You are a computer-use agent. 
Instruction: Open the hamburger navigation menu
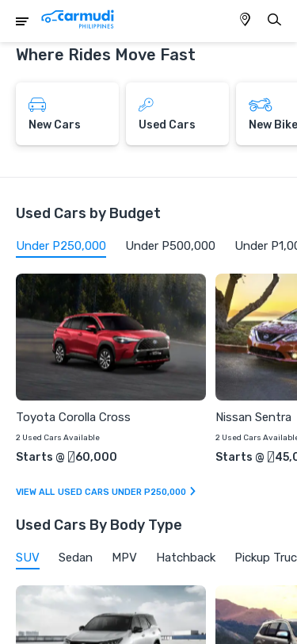click(22, 21)
